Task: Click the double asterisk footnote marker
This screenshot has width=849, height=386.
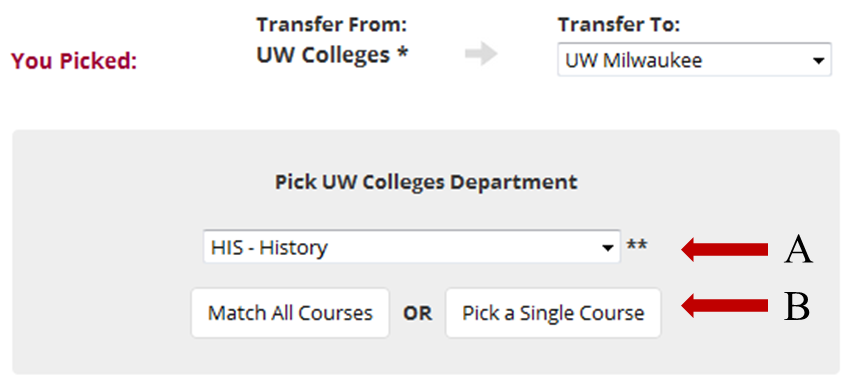Action: click(637, 246)
